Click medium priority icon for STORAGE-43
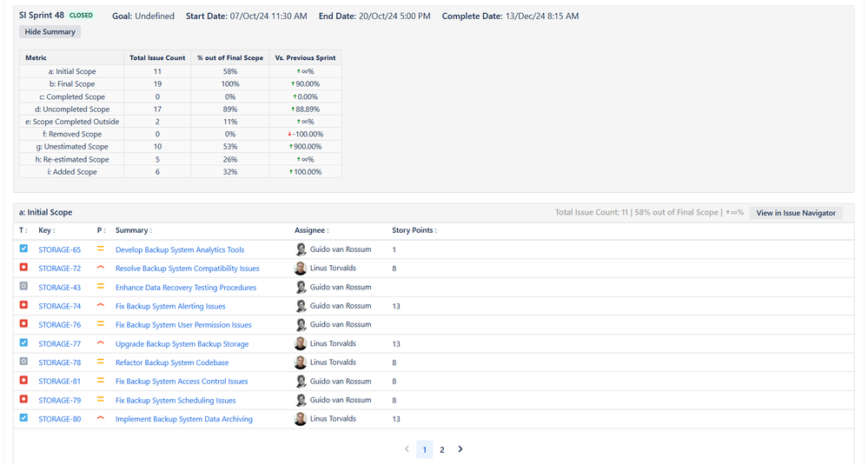The width and height of the screenshot is (868, 465). point(101,287)
